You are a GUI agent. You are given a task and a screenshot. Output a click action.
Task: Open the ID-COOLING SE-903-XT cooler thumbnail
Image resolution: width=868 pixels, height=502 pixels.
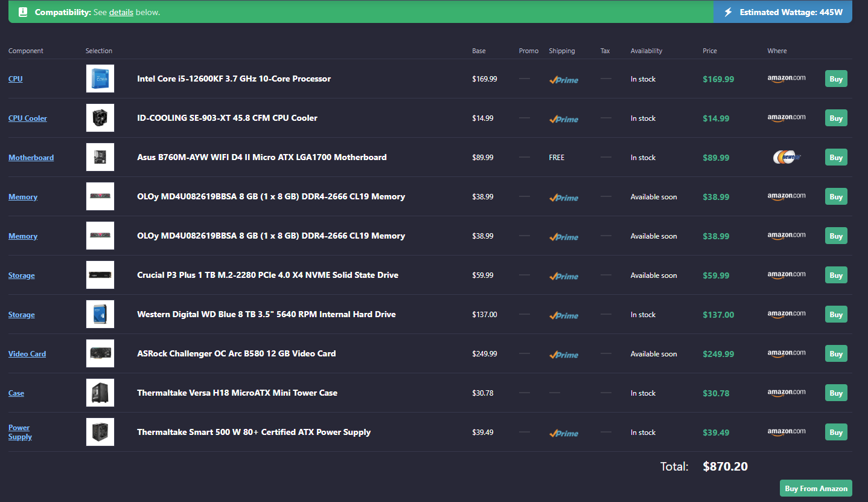pos(100,118)
